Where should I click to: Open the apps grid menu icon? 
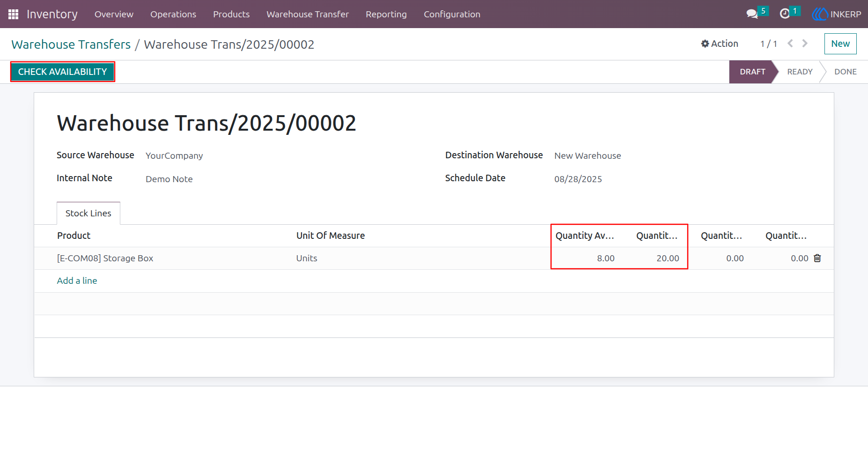pyautogui.click(x=13, y=14)
